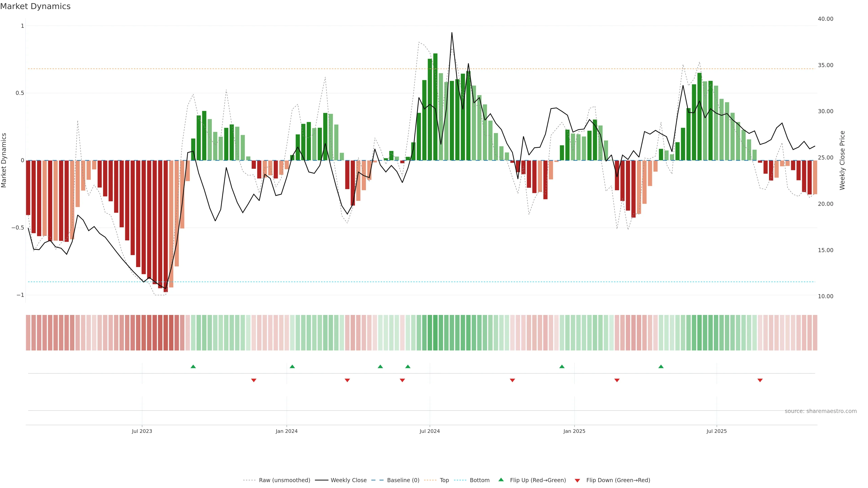The image size is (868, 488).
Task: Click the last green Flip Up marker
Action: point(661,366)
